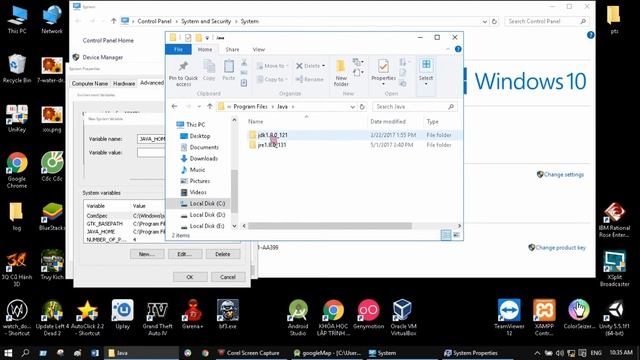Screen dimensions: 640x360
Task: Open the Computer Name tab in System Properties
Action: (x=90, y=83)
